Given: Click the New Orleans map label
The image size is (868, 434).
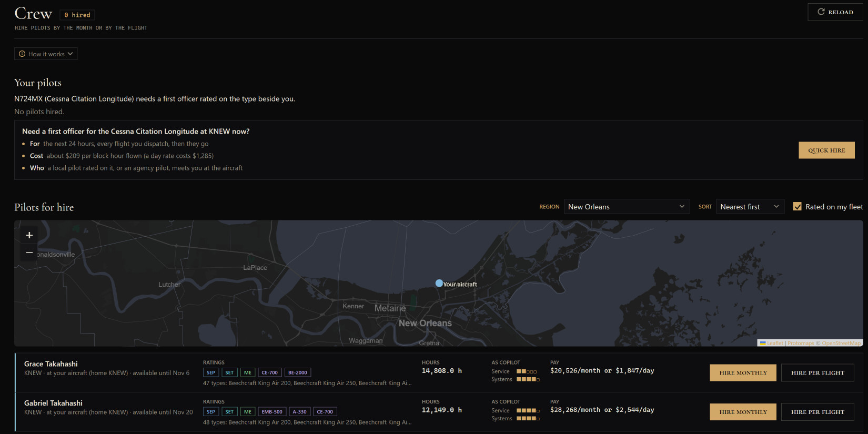Looking at the screenshot, I should click(425, 323).
